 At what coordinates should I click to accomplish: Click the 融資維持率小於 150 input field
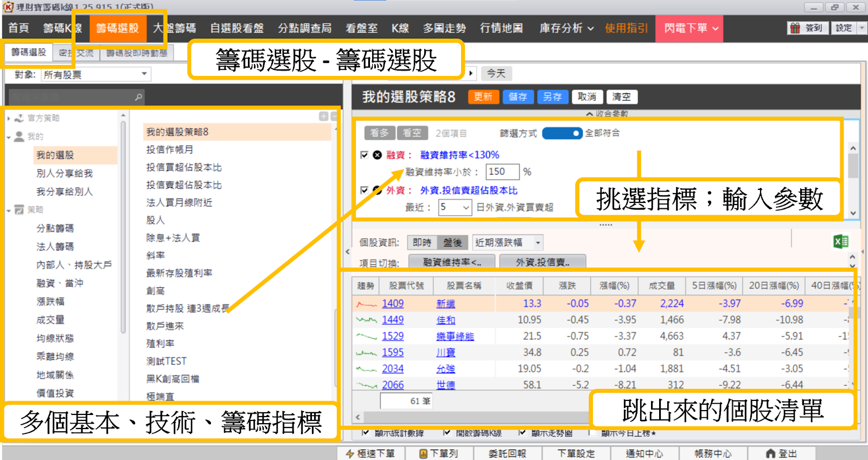pos(502,172)
